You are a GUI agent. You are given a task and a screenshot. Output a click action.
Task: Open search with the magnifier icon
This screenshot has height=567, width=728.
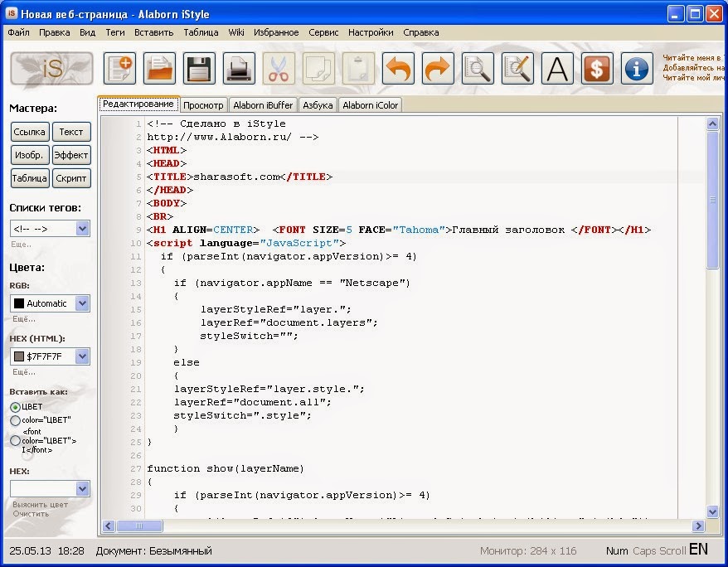pyautogui.click(x=478, y=69)
